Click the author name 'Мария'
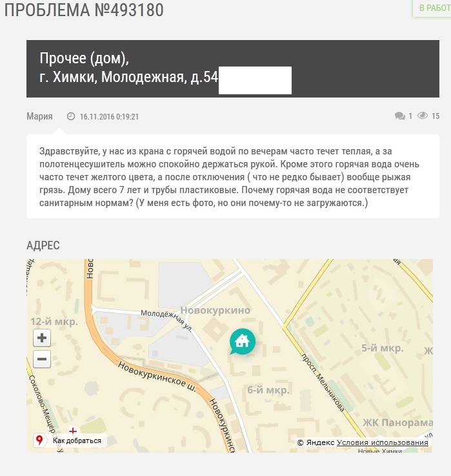451x476 pixels. pyautogui.click(x=39, y=116)
